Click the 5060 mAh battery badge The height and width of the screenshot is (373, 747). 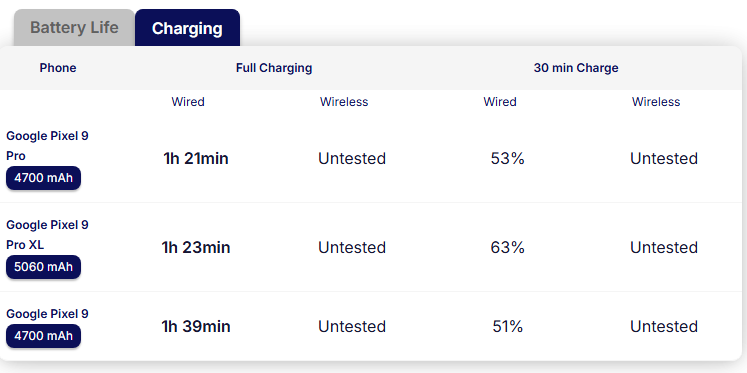pyautogui.click(x=43, y=267)
